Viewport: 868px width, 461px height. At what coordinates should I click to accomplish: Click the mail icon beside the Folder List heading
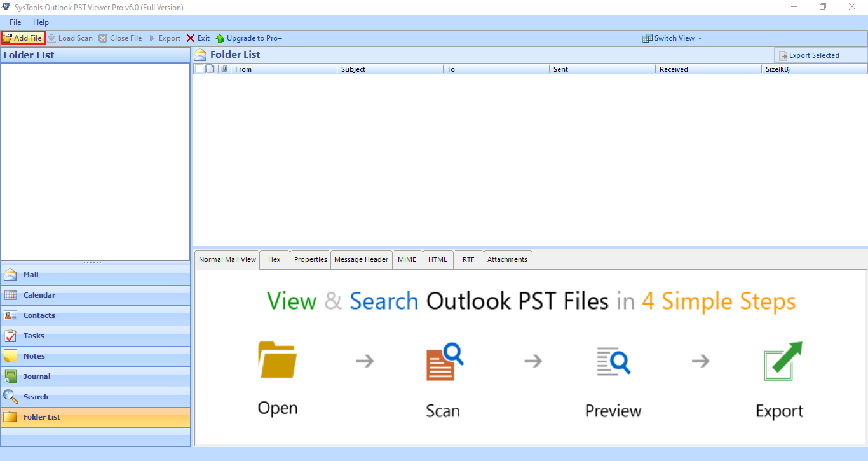click(x=200, y=55)
